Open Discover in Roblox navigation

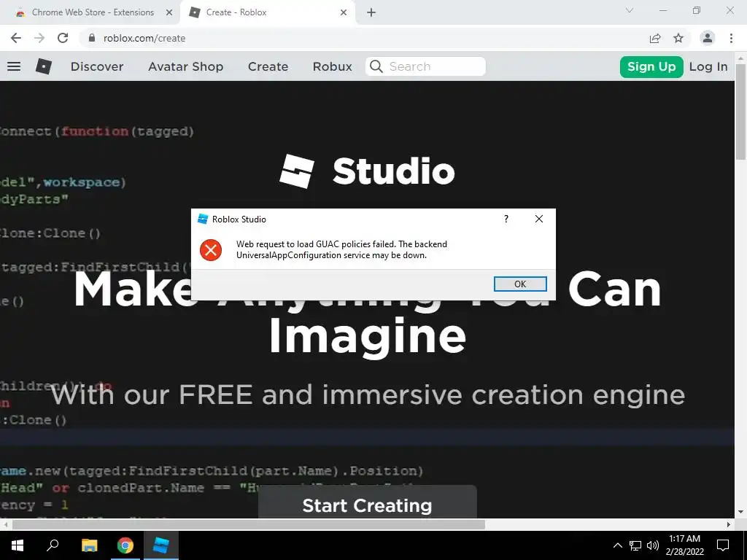coord(97,66)
